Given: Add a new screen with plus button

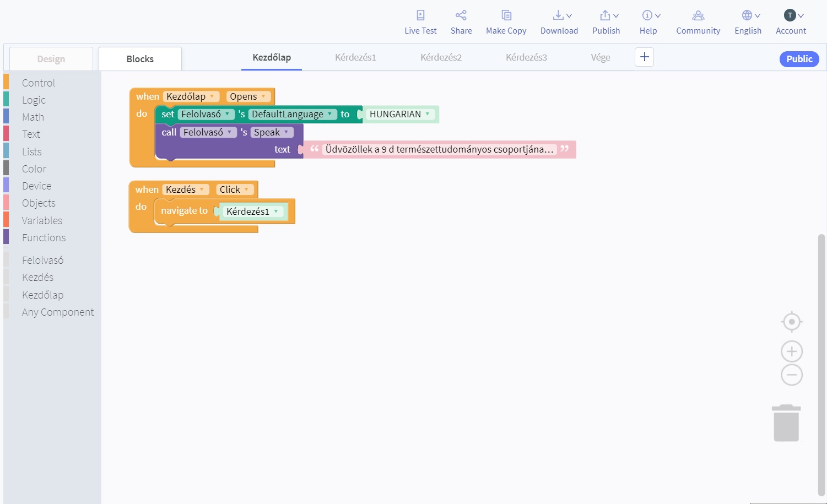Looking at the screenshot, I should point(644,57).
